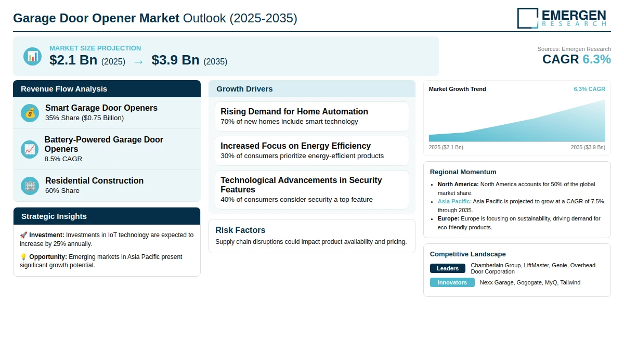Screen dimensions: 624x364
Task: Click the Asia Pacific highlighted link
Action: coord(454,201)
